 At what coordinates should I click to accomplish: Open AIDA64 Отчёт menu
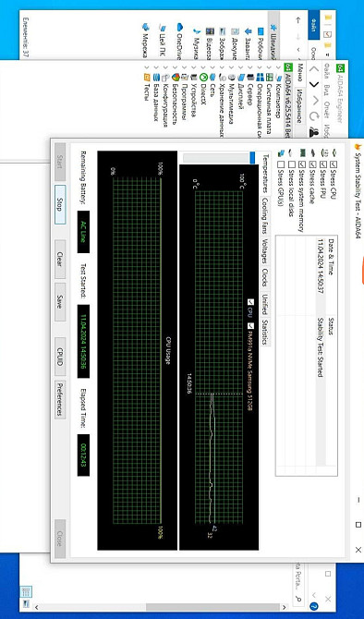pyautogui.click(x=327, y=111)
